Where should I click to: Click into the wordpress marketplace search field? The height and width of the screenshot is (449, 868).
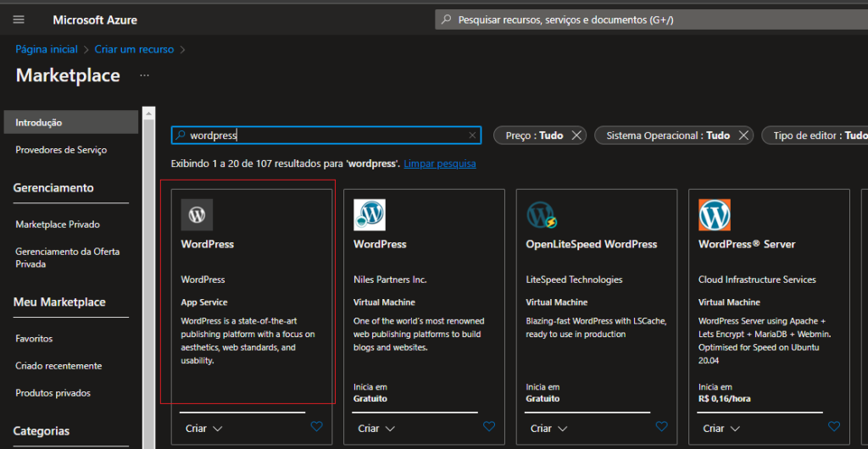326,136
